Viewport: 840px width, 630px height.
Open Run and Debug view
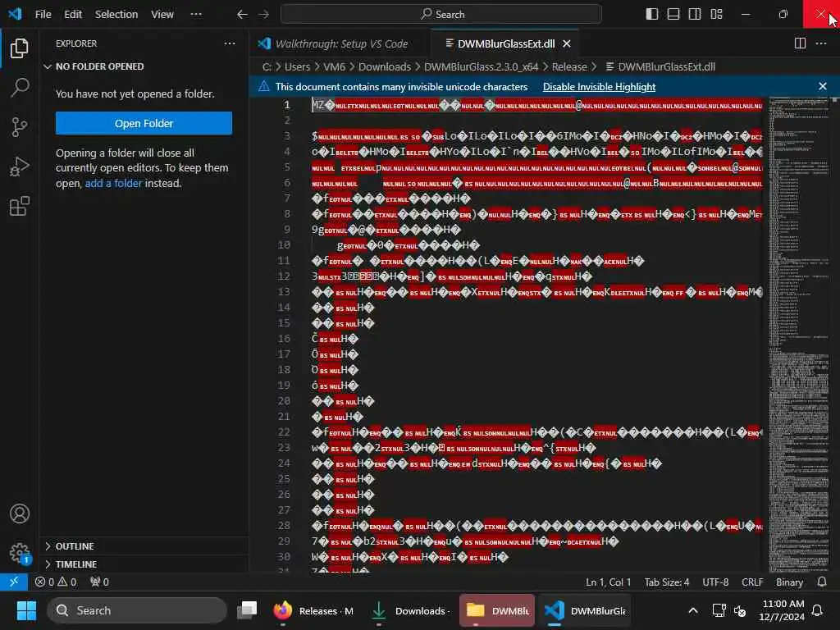20,167
